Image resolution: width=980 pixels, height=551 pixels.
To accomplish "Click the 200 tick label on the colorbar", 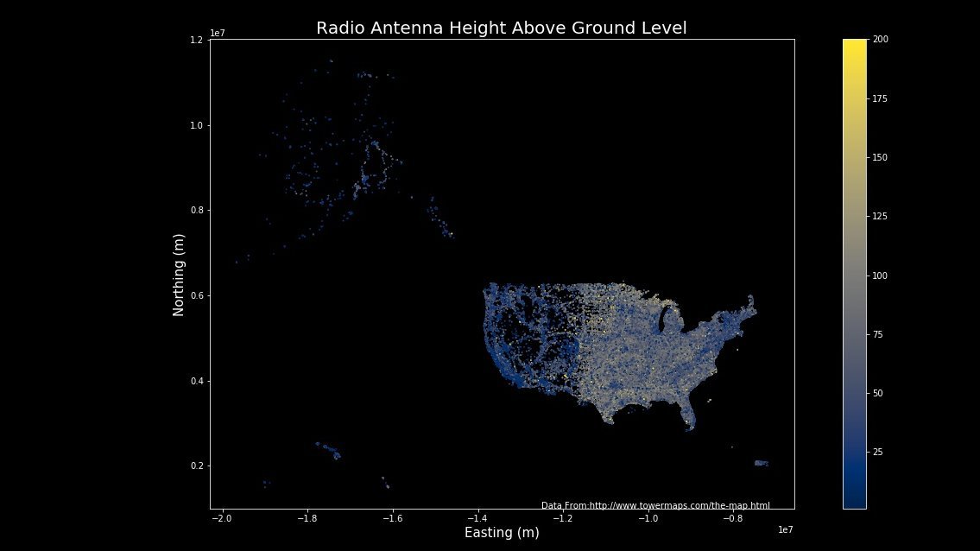I will pos(881,40).
